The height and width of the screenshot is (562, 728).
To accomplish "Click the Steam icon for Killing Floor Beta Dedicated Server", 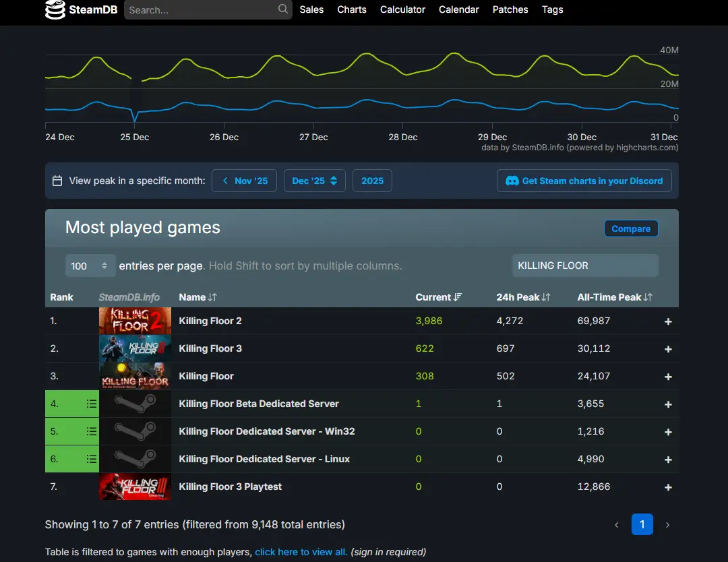I will pyautogui.click(x=135, y=404).
